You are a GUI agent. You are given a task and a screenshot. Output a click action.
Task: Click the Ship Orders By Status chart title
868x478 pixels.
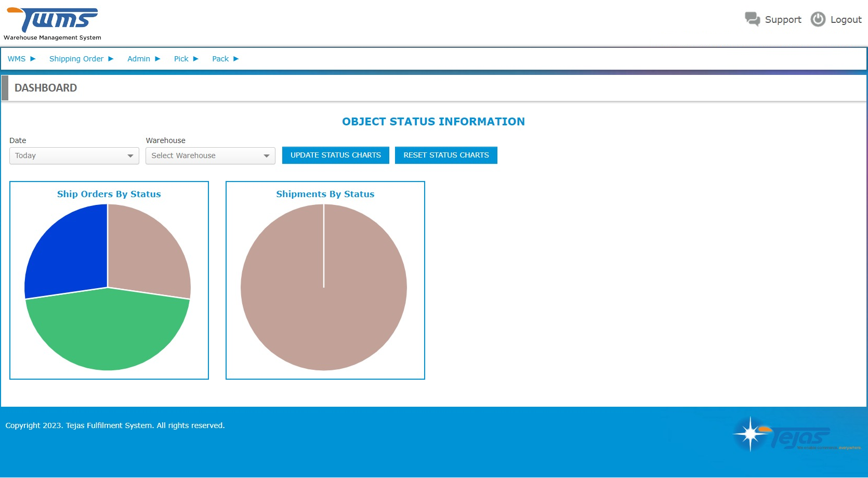tap(109, 193)
